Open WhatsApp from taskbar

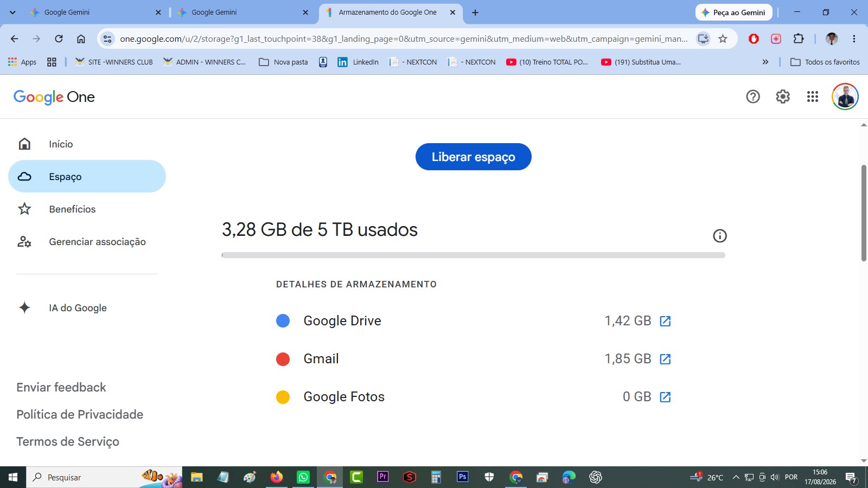coord(303,477)
